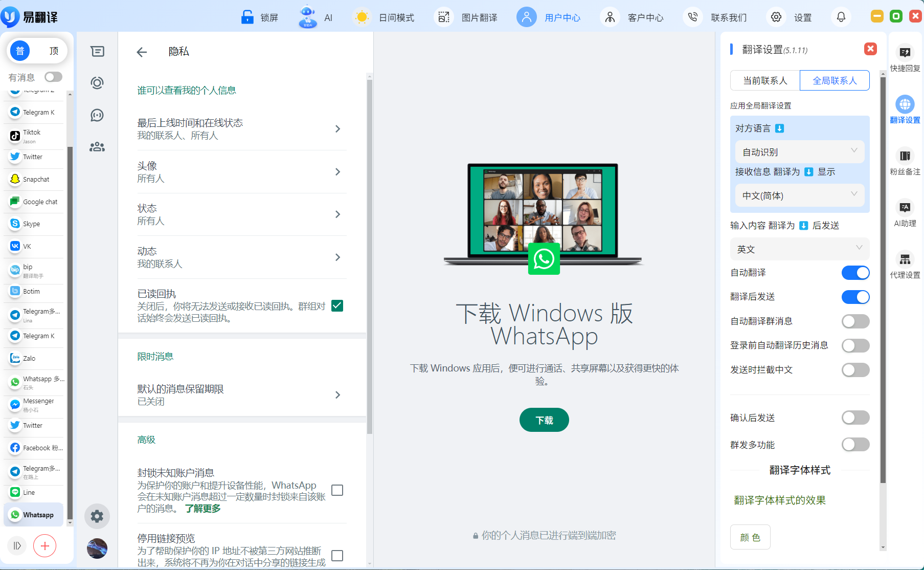The height and width of the screenshot is (570, 924).
Task: Open the Line account entry
Action: [x=34, y=492]
